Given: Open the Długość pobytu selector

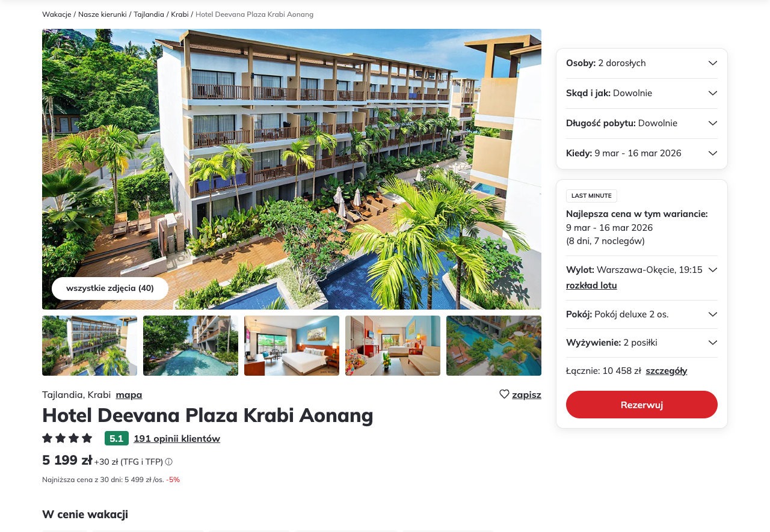Looking at the screenshot, I should (642, 123).
